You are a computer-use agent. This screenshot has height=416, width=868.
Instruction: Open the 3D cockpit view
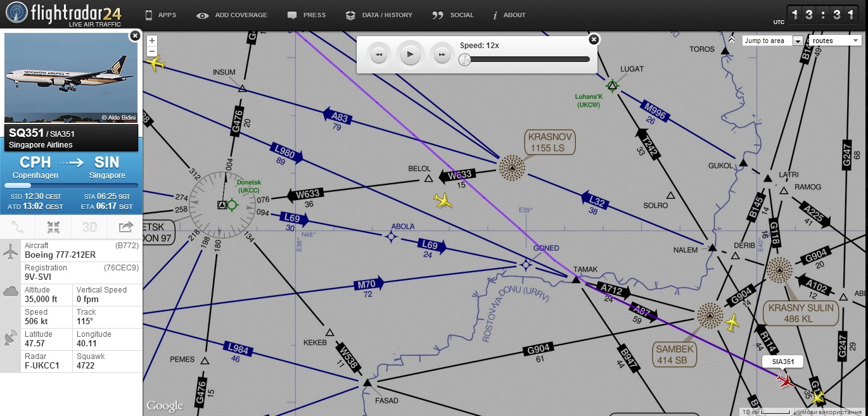[89, 227]
